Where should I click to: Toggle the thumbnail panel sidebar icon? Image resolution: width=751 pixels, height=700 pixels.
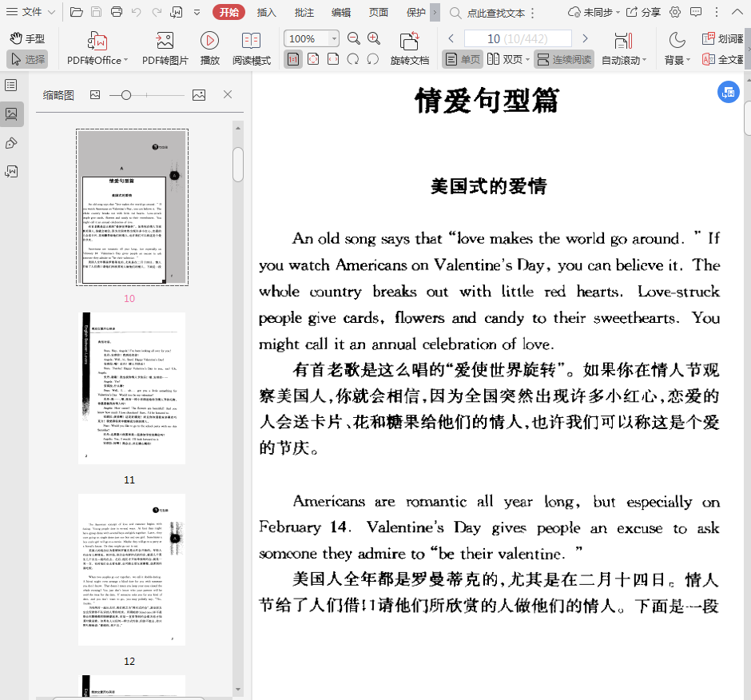click(x=11, y=114)
